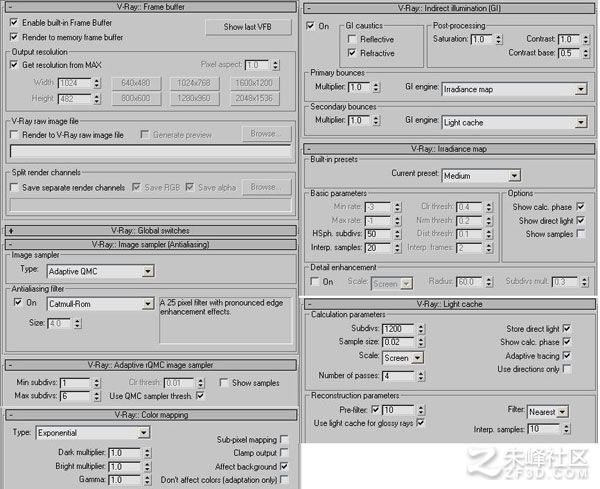Enable Use directions only checkbox
This screenshot has height=489, width=600.
click(567, 369)
